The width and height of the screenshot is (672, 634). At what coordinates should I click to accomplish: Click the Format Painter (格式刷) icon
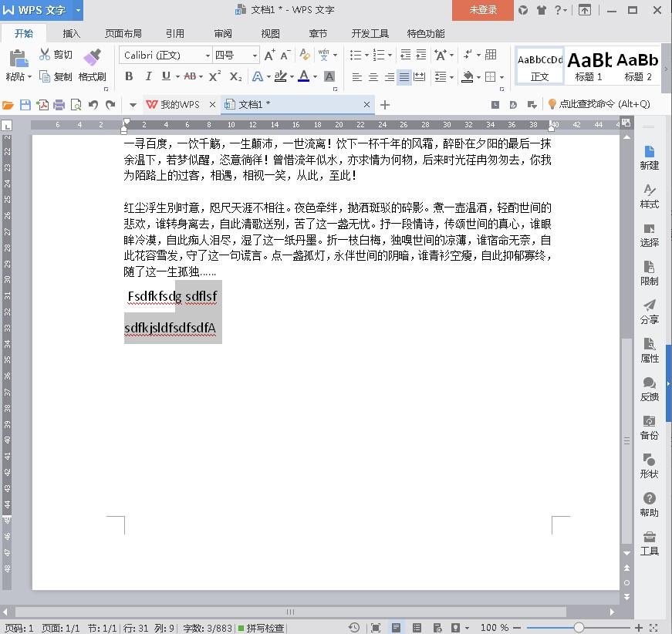coord(92,58)
